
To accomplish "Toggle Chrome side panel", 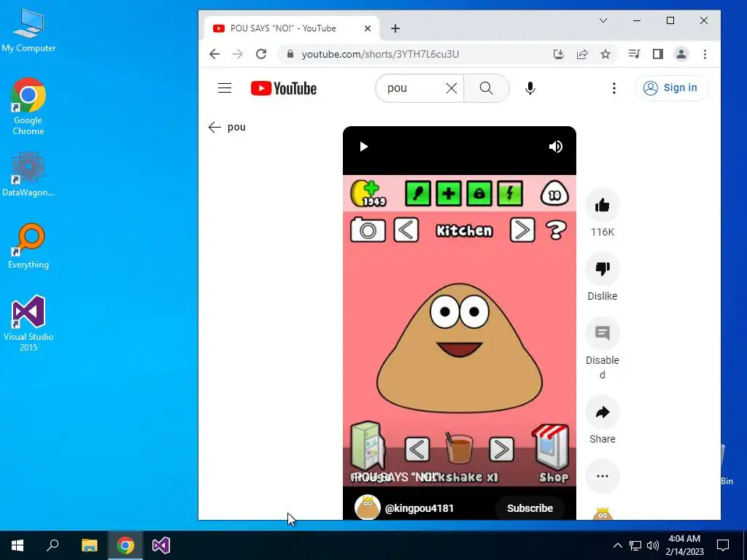I will tap(658, 54).
